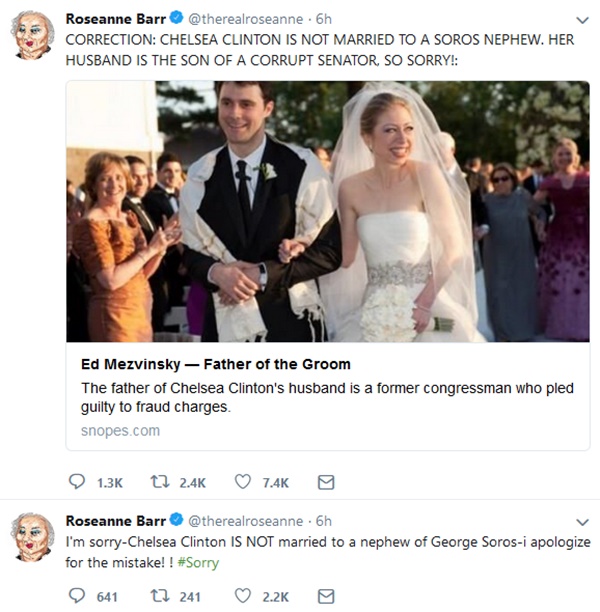This screenshot has width=600, height=612.
Task: Expand the second tweet's chevron options menu
Action: pos(584,522)
